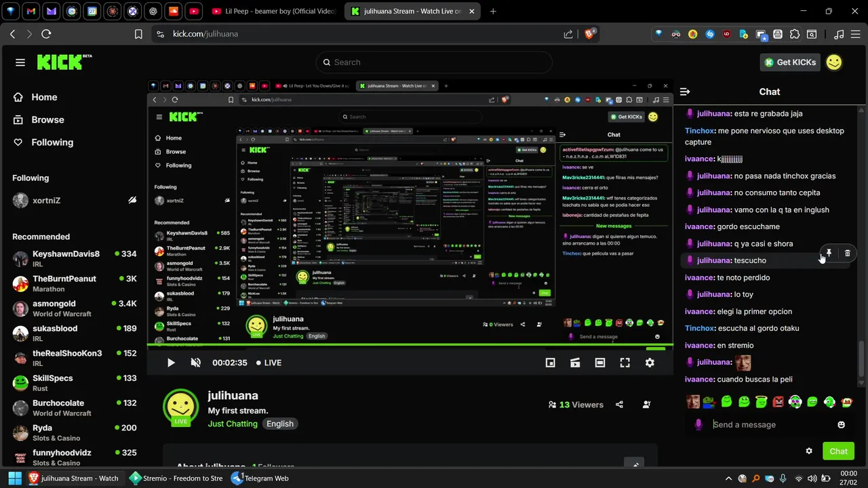Image resolution: width=868 pixels, height=488 pixels.
Task: Bookmark this page
Action: click(x=138, y=34)
